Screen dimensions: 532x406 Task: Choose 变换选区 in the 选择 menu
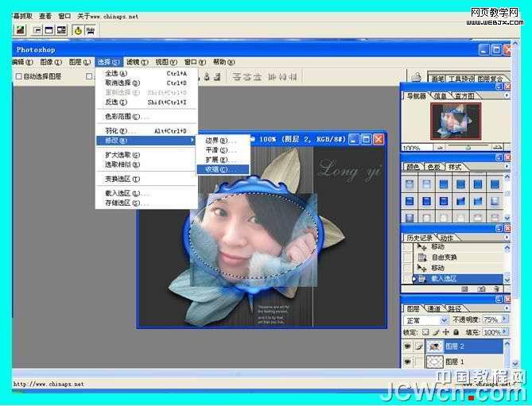146,179
